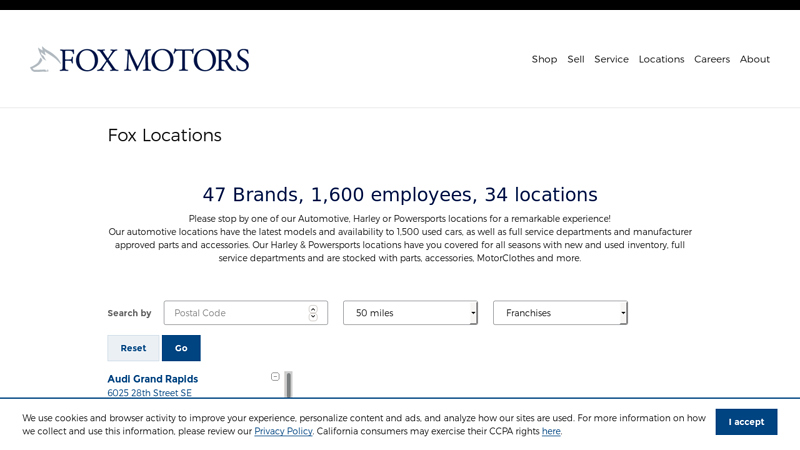Viewport: 800px width, 450px height.
Task: Open the CCPA rights here link
Action: [x=551, y=431]
